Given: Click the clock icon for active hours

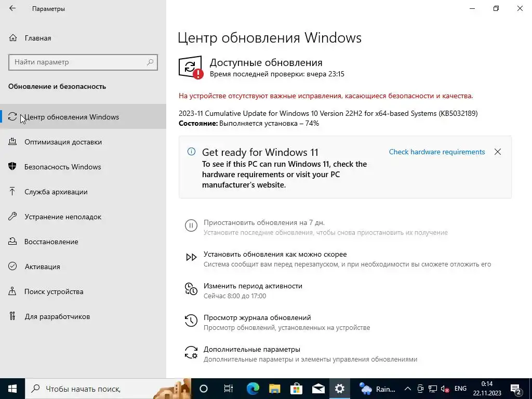Looking at the screenshot, I should 191,289.
